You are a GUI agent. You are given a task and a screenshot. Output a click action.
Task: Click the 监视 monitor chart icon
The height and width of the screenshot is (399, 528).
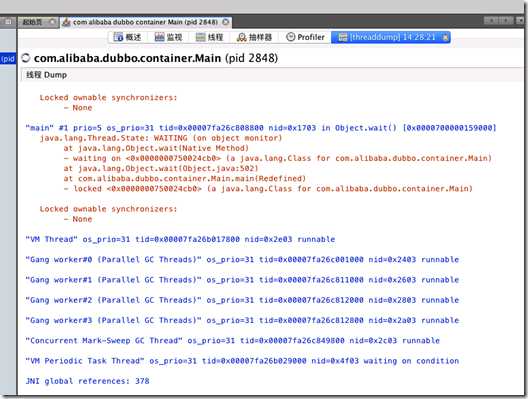coord(159,37)
